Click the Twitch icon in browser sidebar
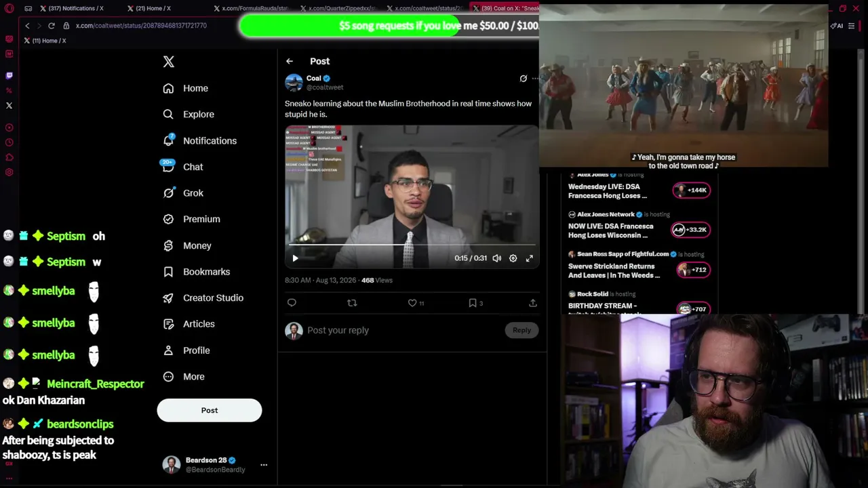This screenshot has height=488, width=868. tap(9, 76)
